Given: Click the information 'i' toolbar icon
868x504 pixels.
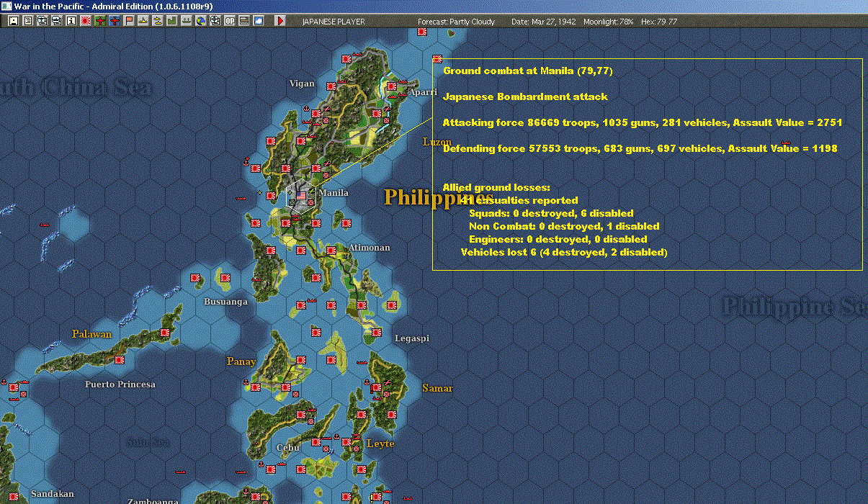Looking at the screenshot, I should click(x=71, y=21).
